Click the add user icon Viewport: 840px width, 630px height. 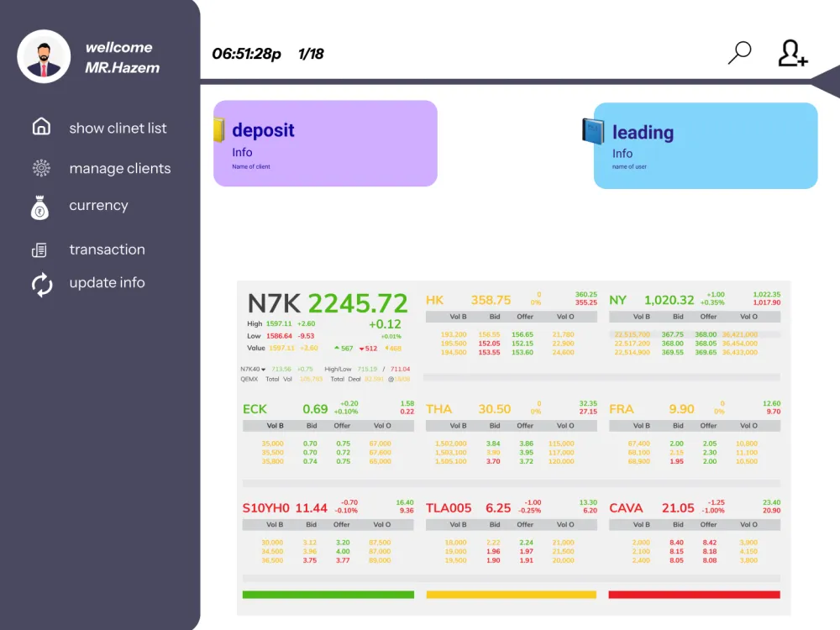click(x=792, y=53)
